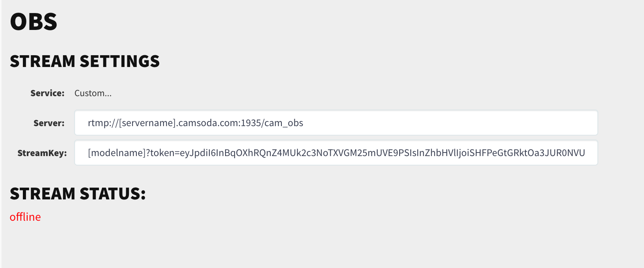The width and height of the screenshot is (644, 268).
Task: Click the "STREAM SETTINGS" heading
Action: [85, 61]
